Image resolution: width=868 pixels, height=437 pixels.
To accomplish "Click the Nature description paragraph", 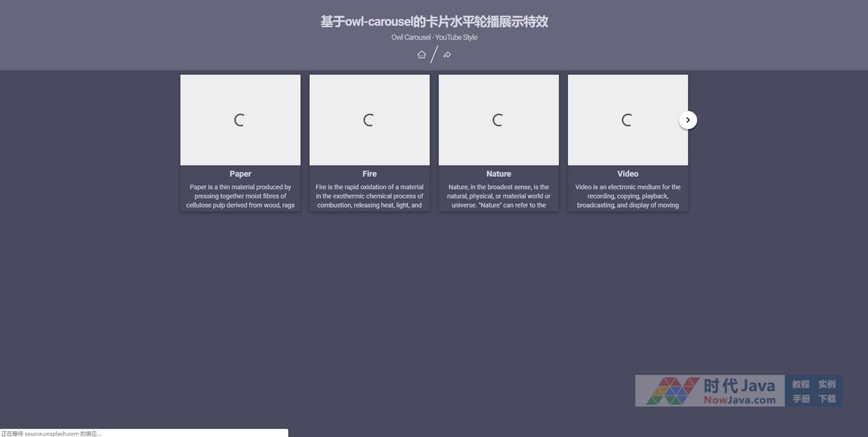I will tap(498, 196).
